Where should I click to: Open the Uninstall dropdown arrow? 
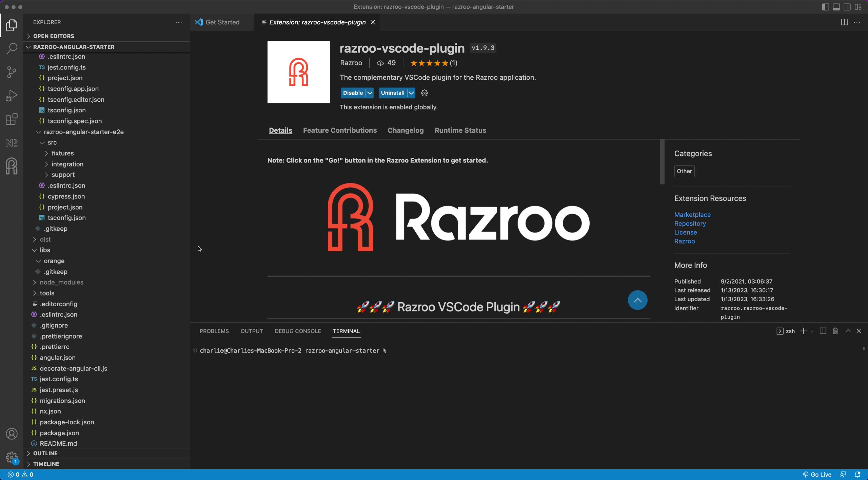click(x=411, y=93)
